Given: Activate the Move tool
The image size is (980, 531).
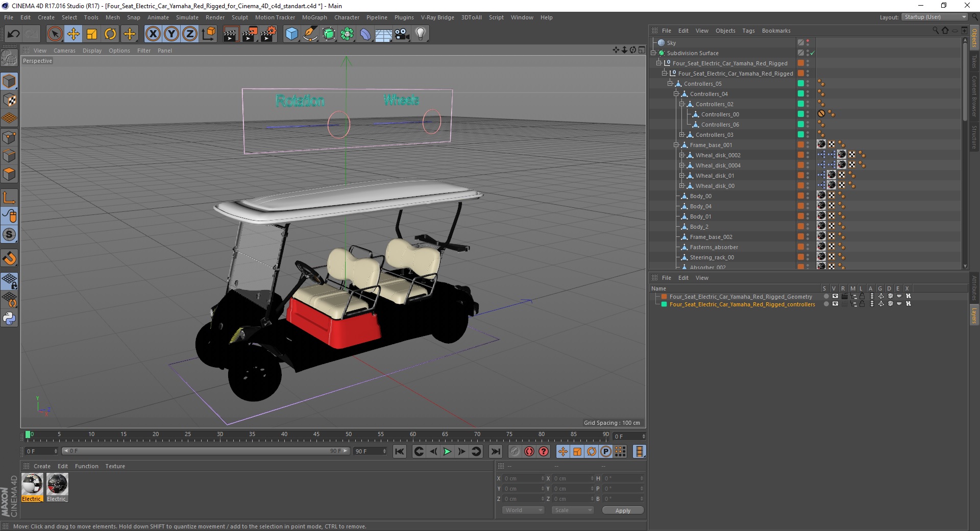Looking at the screenshot, I should click(x=73, y=34).
